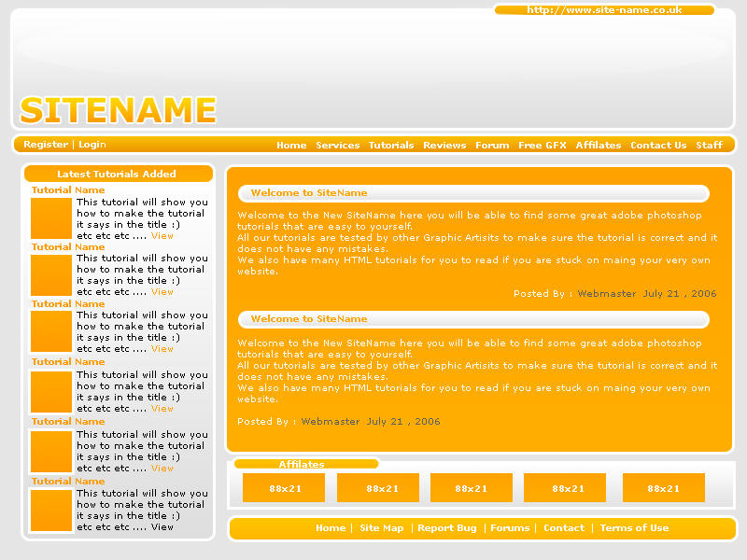The height and width of the screenshot is (560, 747).
Task: Open Terms of Use at the bottom
Action: tap(634, 527)
